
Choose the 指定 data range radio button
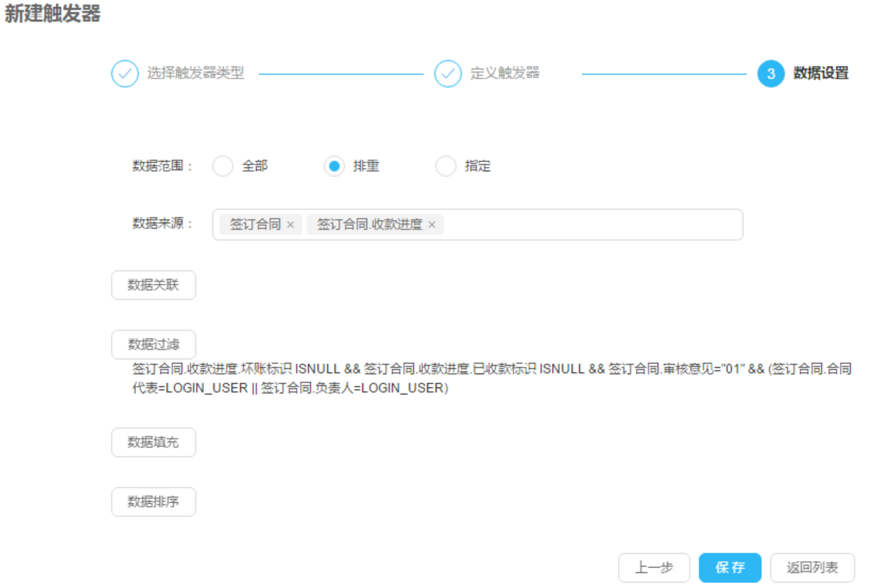pyautogui.click(x=446, y=166)
